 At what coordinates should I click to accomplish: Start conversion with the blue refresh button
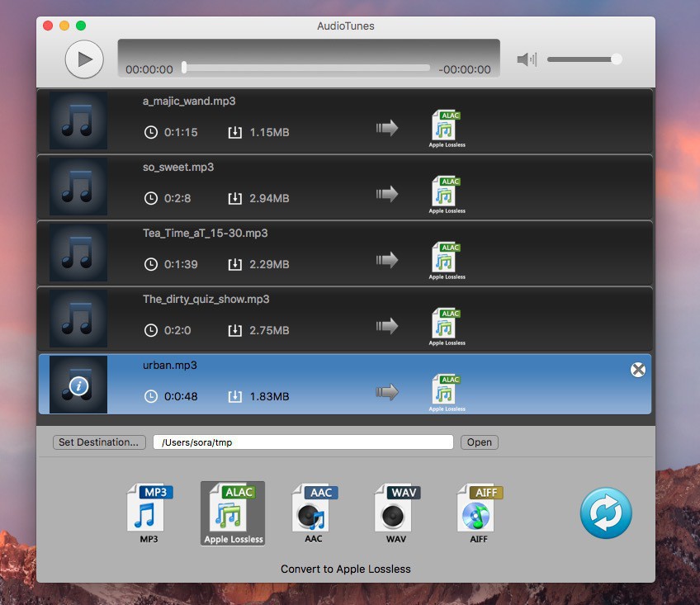tap(606, 513)
